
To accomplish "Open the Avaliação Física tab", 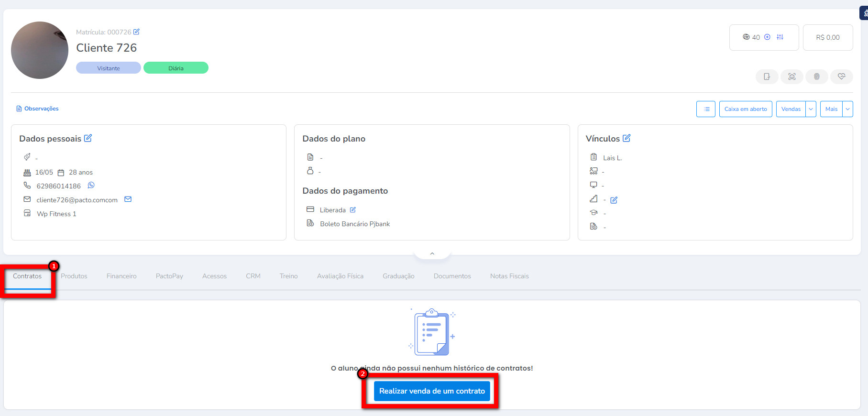I will [x=340, y=276].
